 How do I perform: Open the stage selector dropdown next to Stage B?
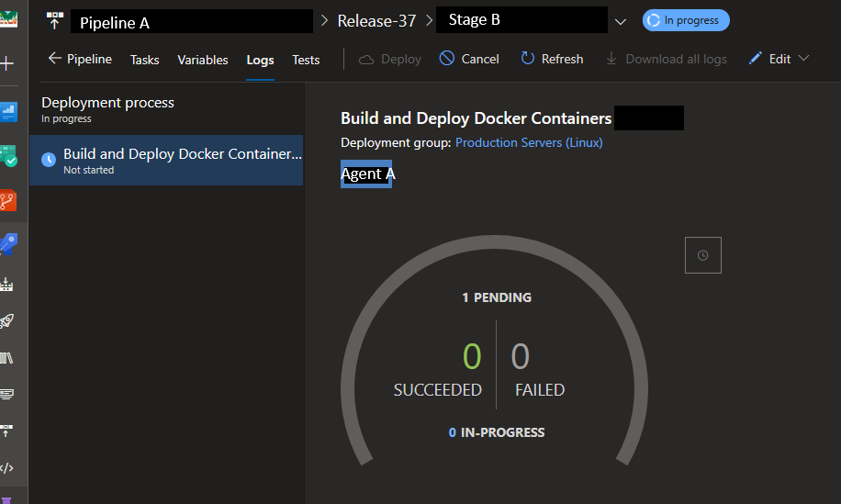tap(621, 22)
